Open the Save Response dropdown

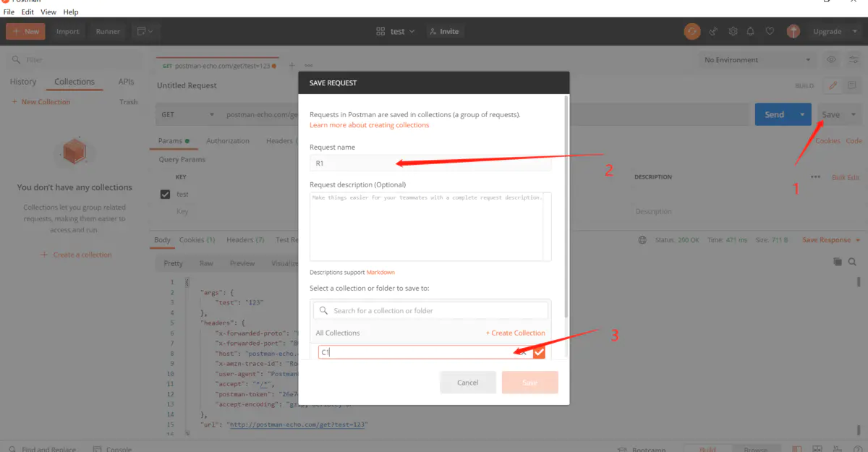(x=831, y=240)
